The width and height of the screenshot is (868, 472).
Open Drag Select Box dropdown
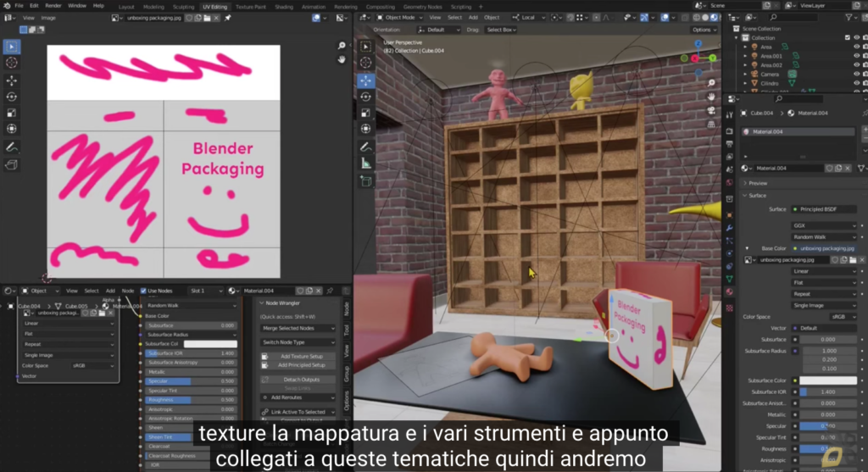501,30
